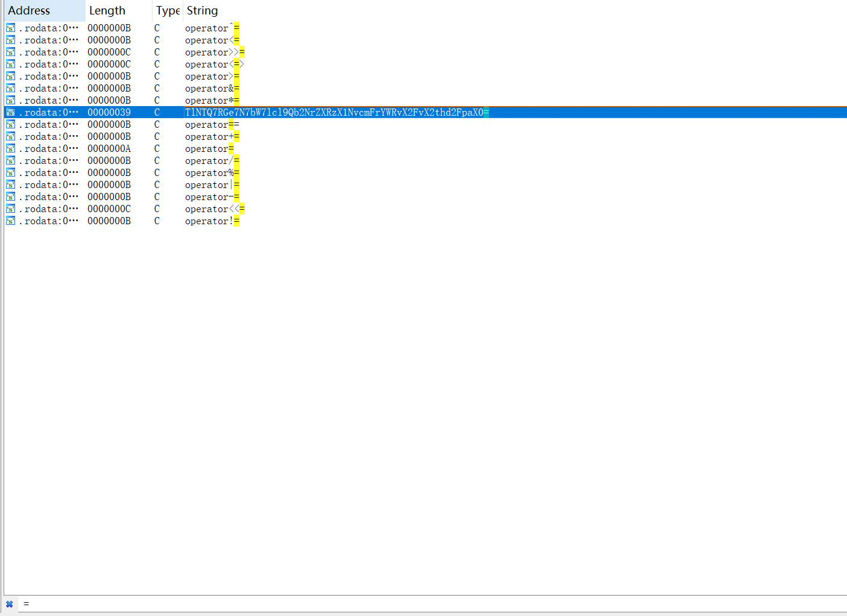Click the string icon of the operator<<= row
The height and width of the screenshot is (616, 847).
10,209
